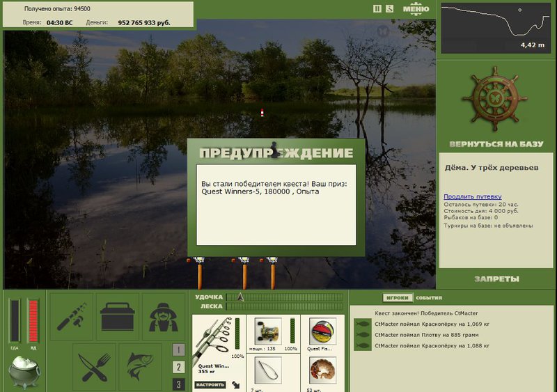Click event 'Плотву на 885 грамм'

427,335
